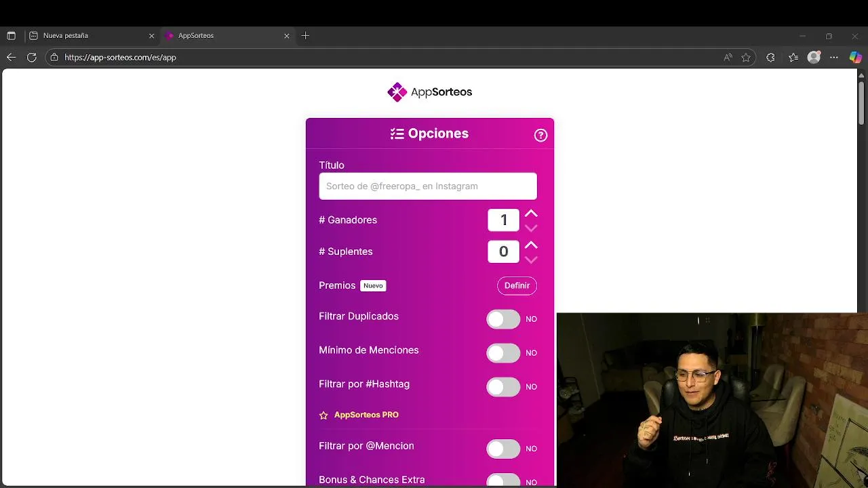Image resolution: width=868 pixels, height=488 pixels.
Task: Click the # Ganadores label
Action: [x=348, y=220]
